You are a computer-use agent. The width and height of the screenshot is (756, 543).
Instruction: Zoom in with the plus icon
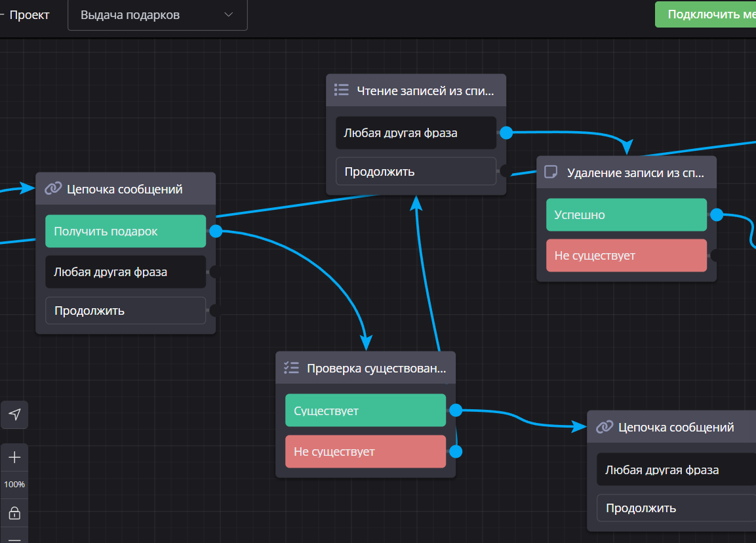pyautogui.click(x=14, y=457)
